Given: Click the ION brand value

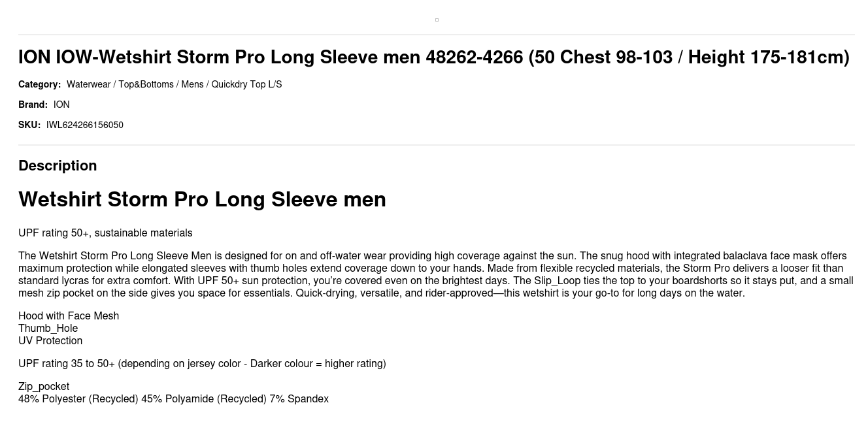Looking at the screenshot, I should [x=61, y=105].
